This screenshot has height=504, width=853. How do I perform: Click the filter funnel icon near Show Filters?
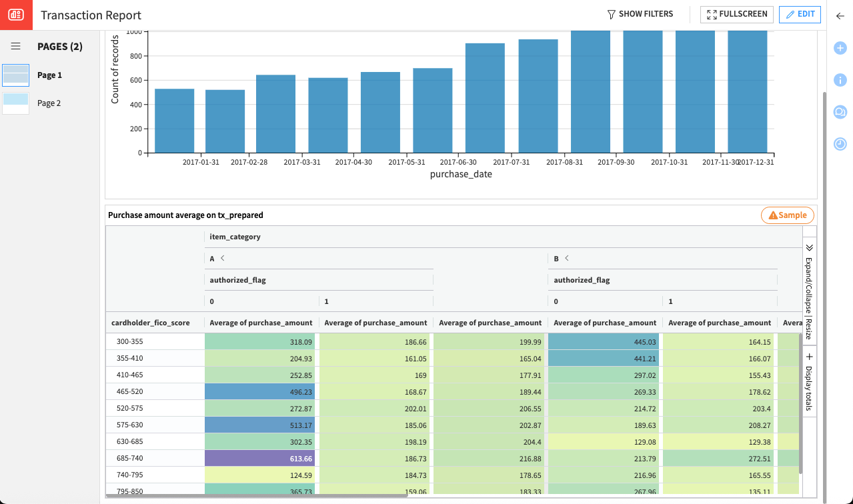(611, 13)
